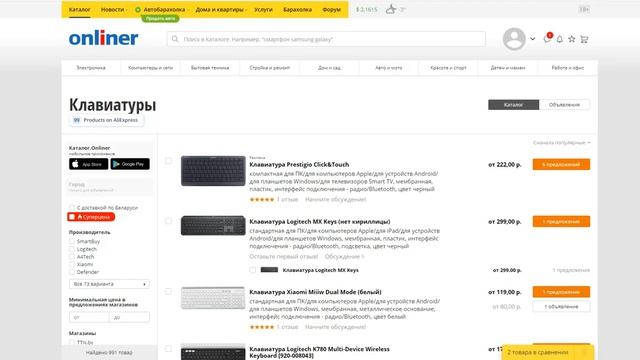The width and height of the screenshot is (640, 360).
Task: Click the onliner logo
Action: point(103,38)
